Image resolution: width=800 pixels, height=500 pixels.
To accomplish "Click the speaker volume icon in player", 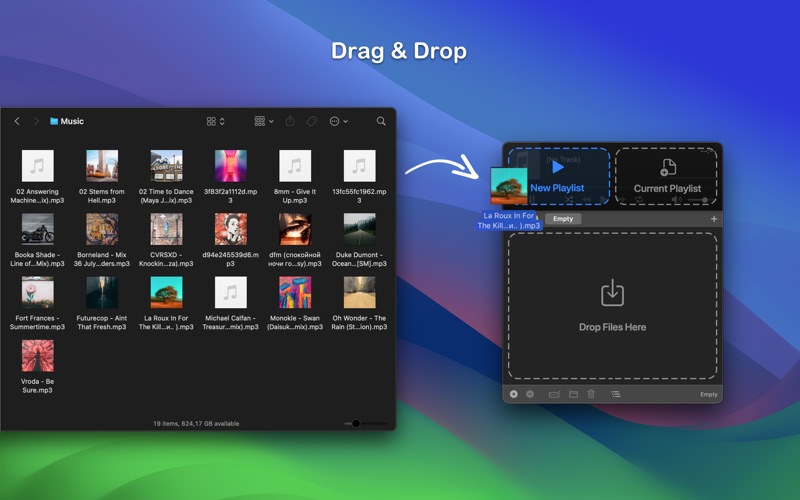I will 677,200.
